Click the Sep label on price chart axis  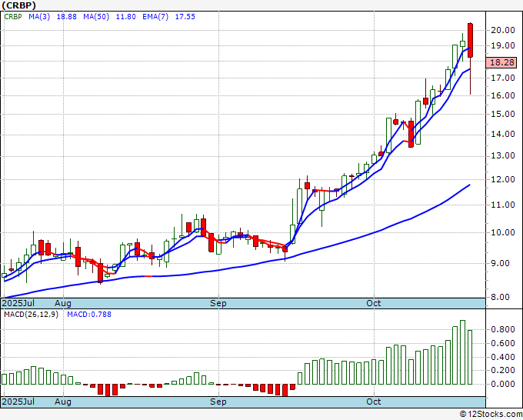218,303
